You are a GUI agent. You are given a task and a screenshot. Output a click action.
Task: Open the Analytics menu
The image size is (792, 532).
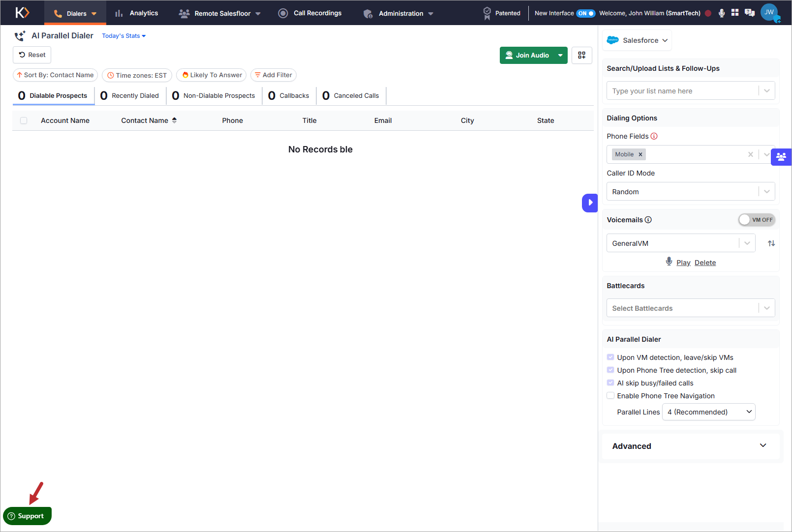pos(137,13)
